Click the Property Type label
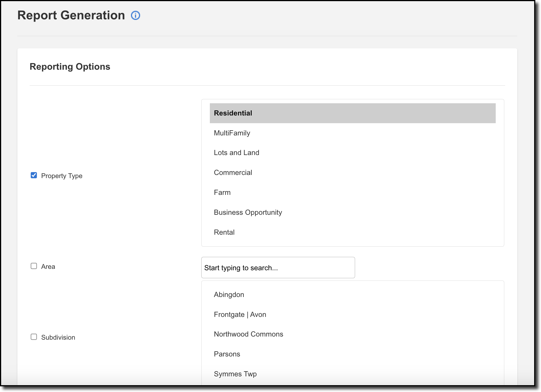The height and width of the screenshot is (392, 541). point(62,176)
